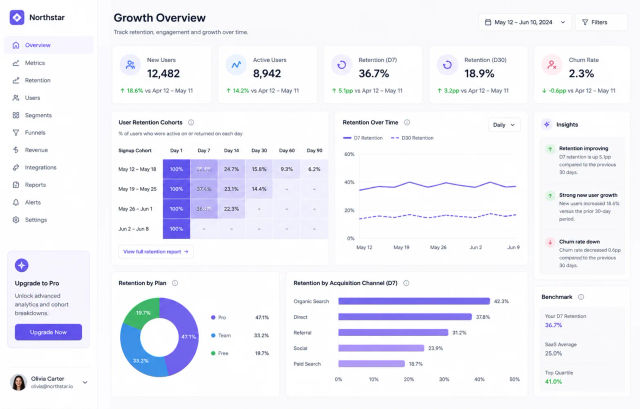Click the 6.2% Day 90 cell
Image resolution: width=640 pixels, height=409 pixels.
[x=314, y=169]
